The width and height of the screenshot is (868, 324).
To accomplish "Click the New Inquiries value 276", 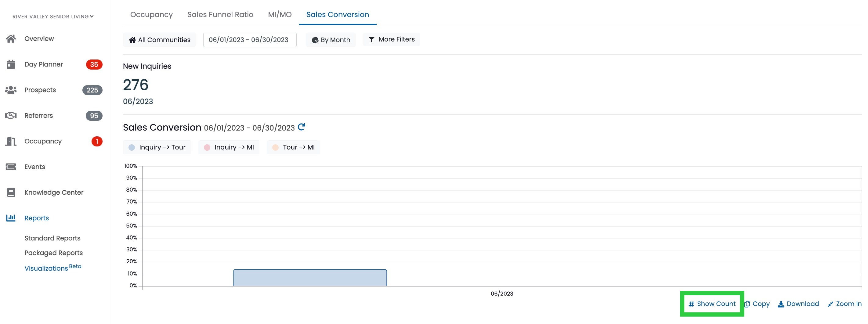I will pyautogui.click(x=136, y=85).
